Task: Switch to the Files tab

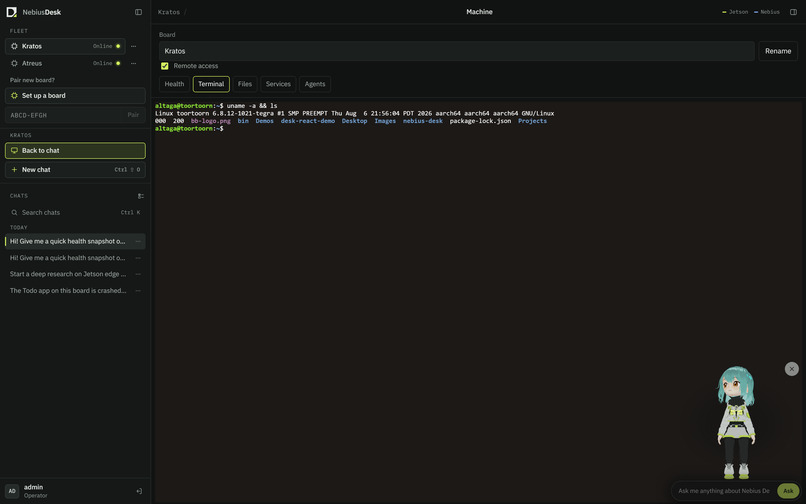Action: pyautogui.click(x=245, y=84)
